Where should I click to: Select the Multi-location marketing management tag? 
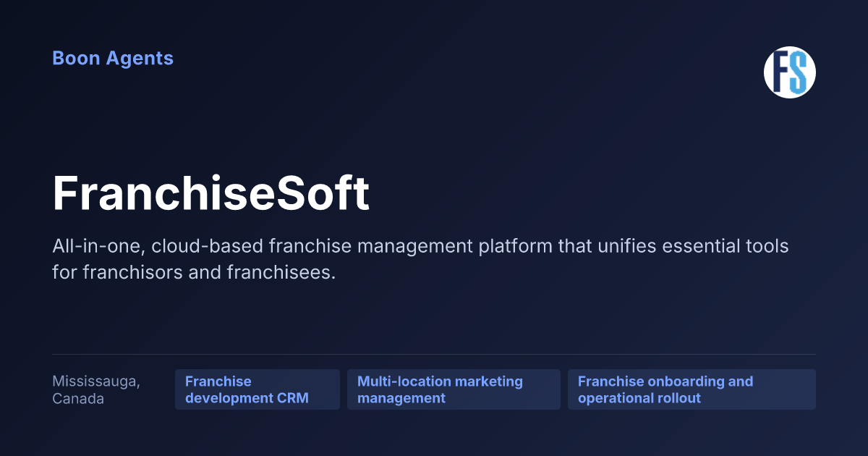point(454,389)
